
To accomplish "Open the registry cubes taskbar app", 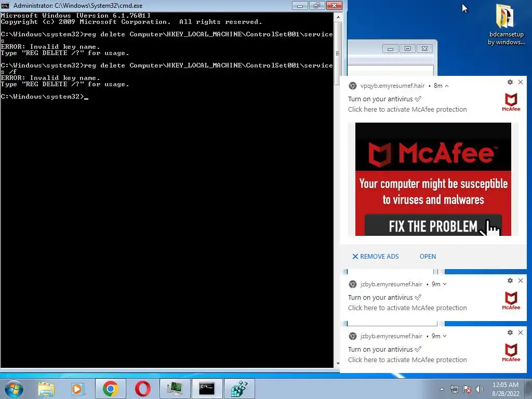I will [239, 389].
